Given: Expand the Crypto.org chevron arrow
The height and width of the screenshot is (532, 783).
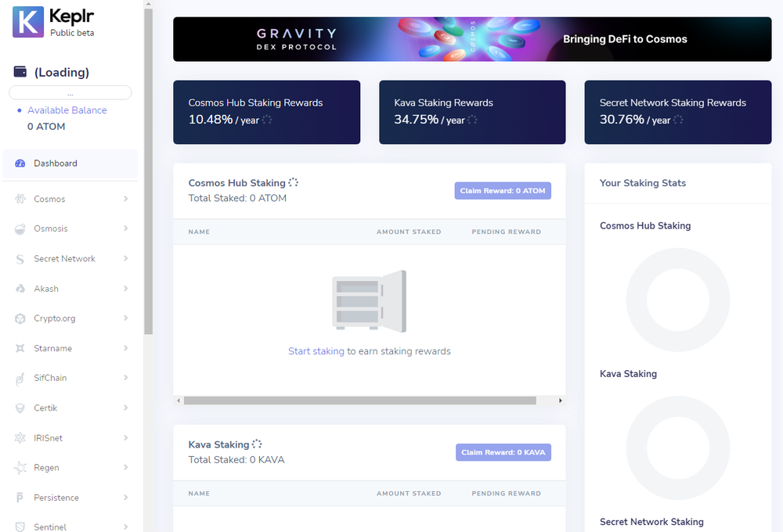Looking at the screenshot, I should pyautogui.click(x=126, y=318).
